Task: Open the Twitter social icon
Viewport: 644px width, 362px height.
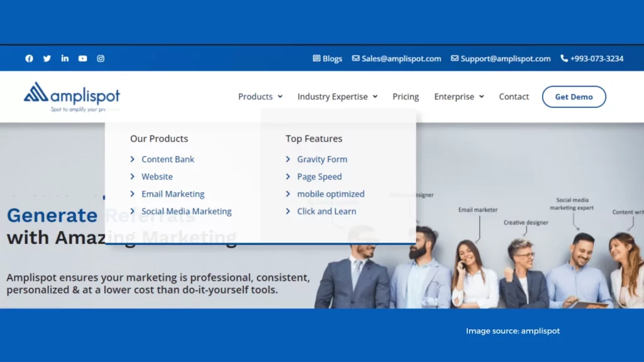Action: pos(47,58)
